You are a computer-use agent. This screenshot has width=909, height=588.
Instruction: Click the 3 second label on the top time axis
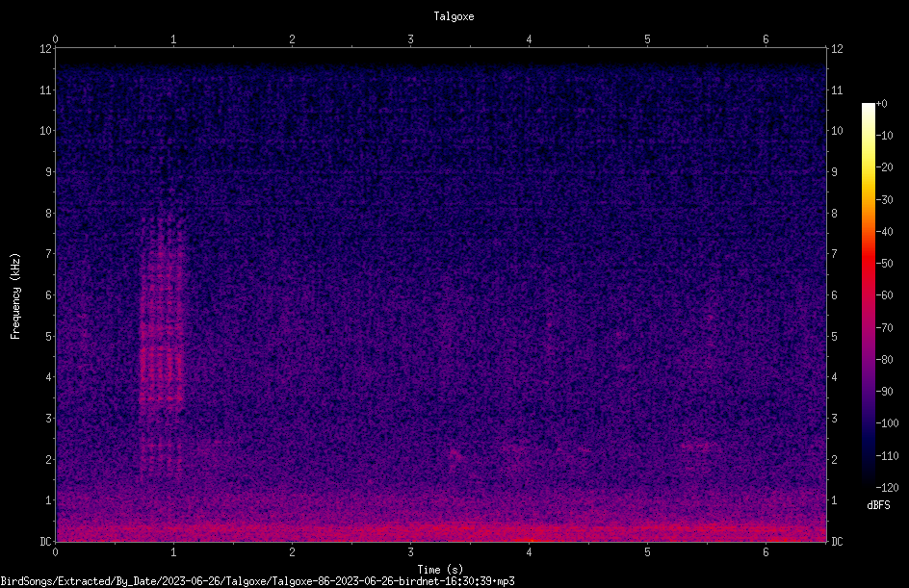tap(410, 39)
